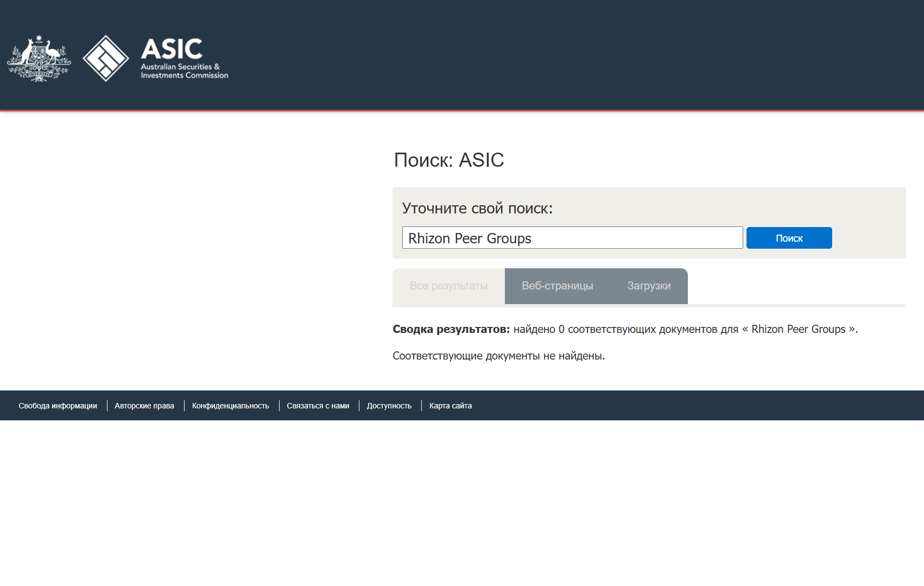This screenshot has width=924, height=586.
Task: Open the Карта сайта footer link
Action: 451,406
